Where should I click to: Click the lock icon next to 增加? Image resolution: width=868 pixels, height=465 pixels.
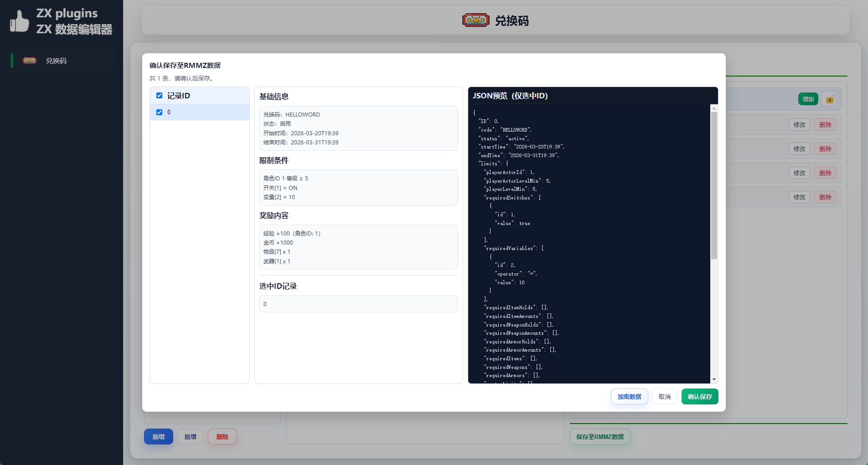coord(830,99)
